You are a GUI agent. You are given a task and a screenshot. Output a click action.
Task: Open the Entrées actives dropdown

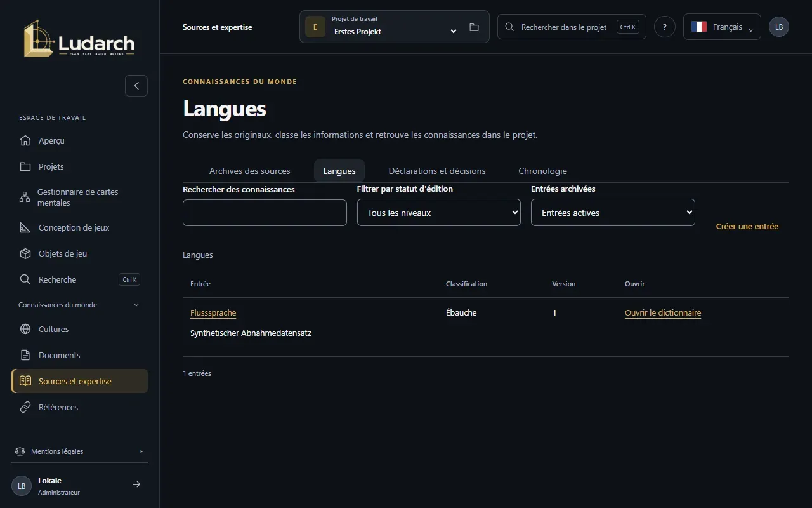[613, 213]
